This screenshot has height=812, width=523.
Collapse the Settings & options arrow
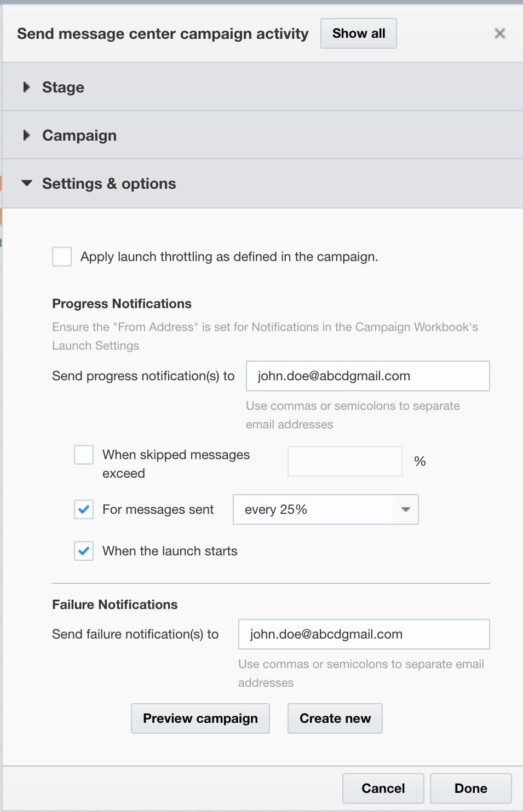tap(26, 183)
